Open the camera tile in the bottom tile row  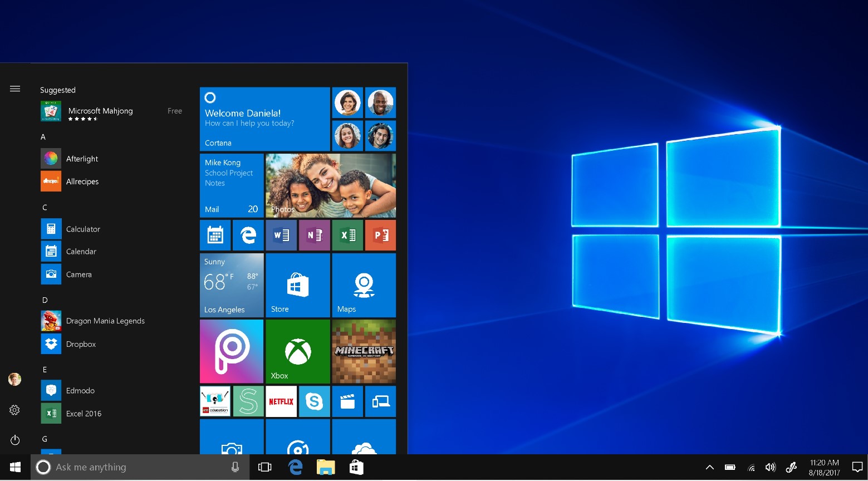pyautogui.click(x=232, y=437)
